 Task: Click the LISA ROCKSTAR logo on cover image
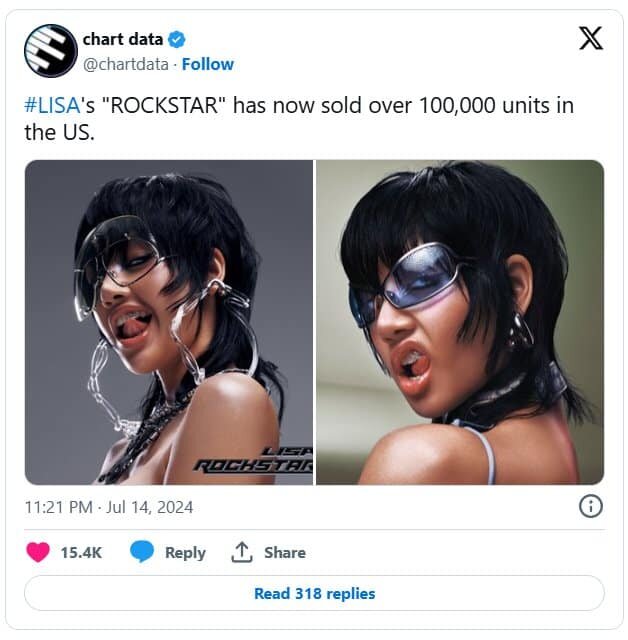[x=254, y=460]
